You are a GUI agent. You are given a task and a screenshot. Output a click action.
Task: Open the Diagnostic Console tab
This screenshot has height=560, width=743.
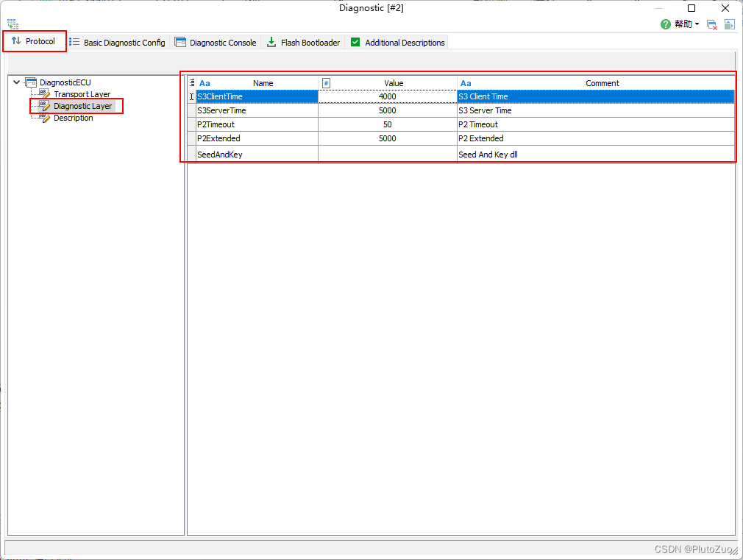[216, 43]
